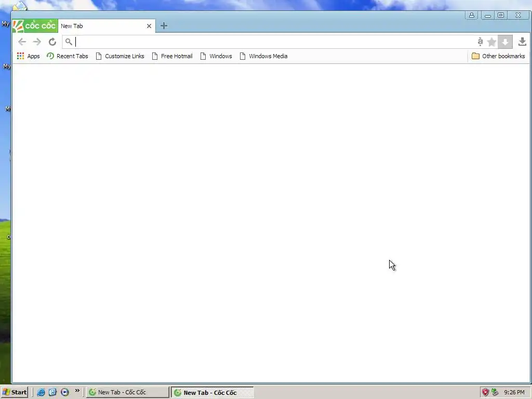Click the Cốc Cốc logo menu button
Screen dimensions: 532x399
click(35, 26)
